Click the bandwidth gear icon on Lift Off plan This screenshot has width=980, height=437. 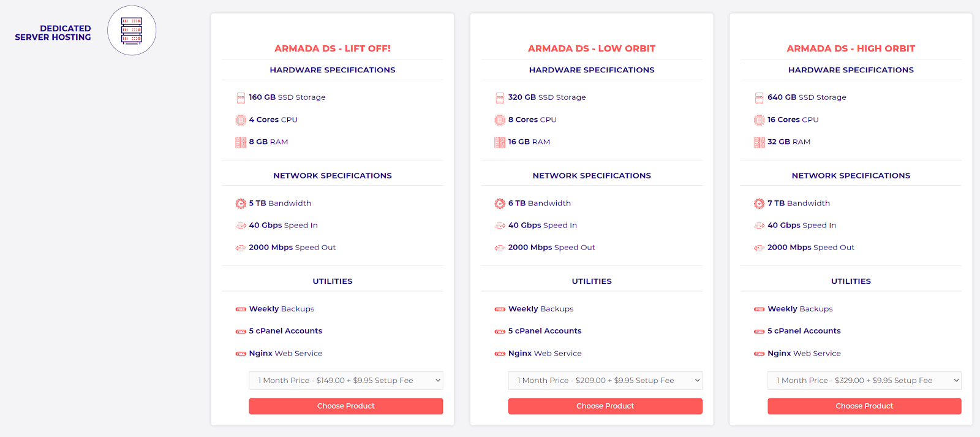click(239, 203)
